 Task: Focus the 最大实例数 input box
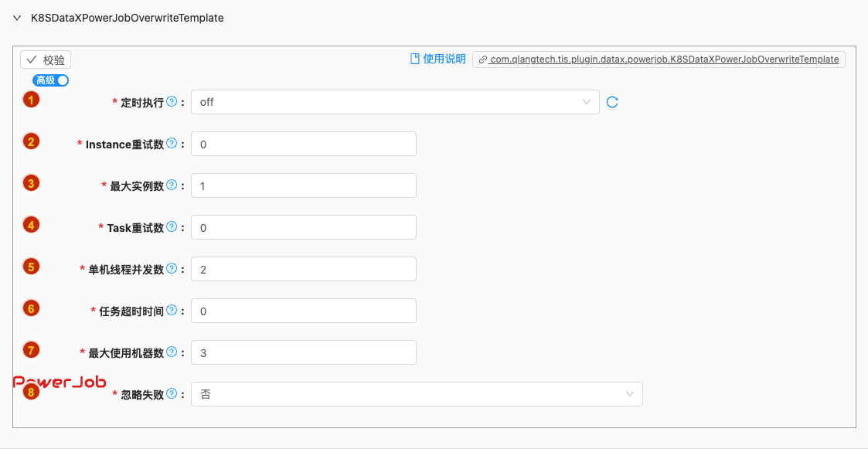303,185
